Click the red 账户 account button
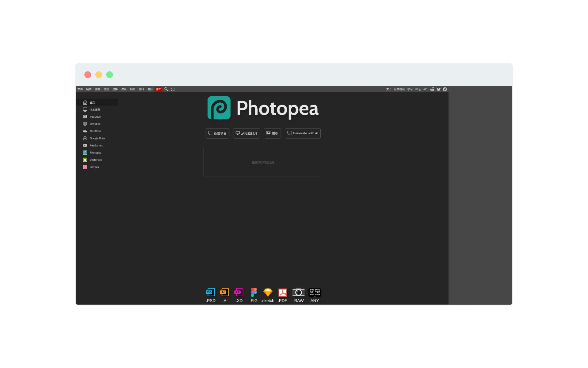Viewport: 588px width, 368px height. coord(159,89)
